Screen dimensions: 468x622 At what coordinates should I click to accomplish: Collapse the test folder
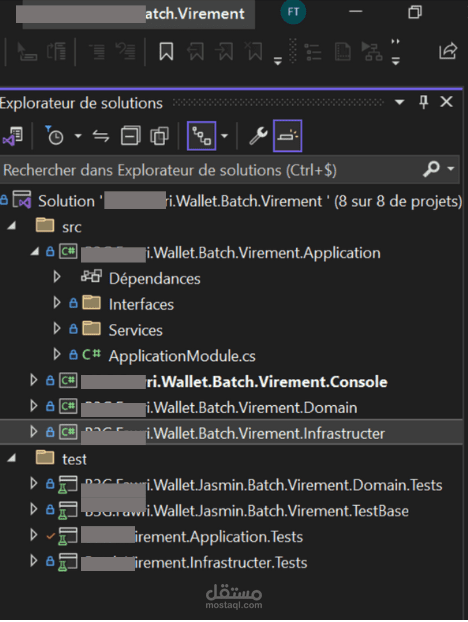click(x=12, y=458)
